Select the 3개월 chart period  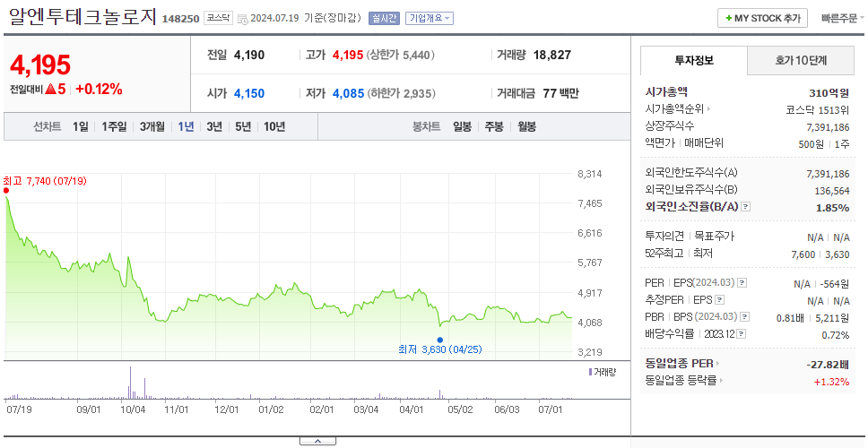pos(152,126)
